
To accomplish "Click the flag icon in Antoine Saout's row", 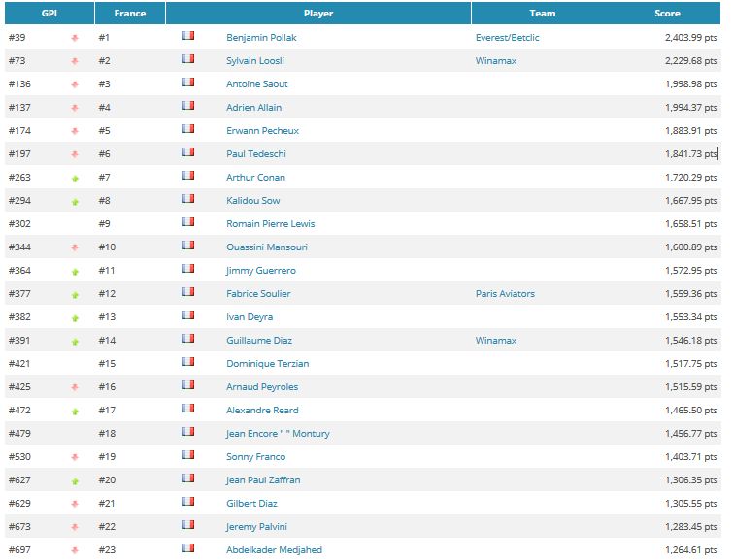I will click(188, 82).
